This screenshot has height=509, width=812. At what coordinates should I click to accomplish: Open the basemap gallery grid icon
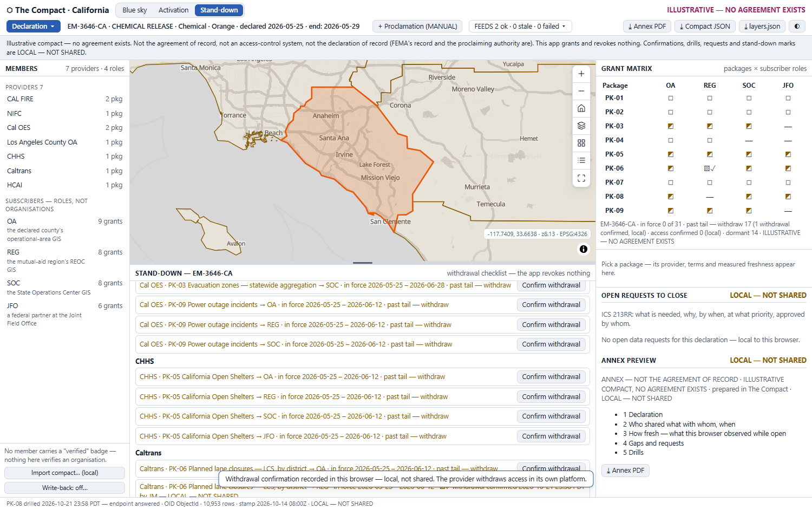[x=581, y=143]
